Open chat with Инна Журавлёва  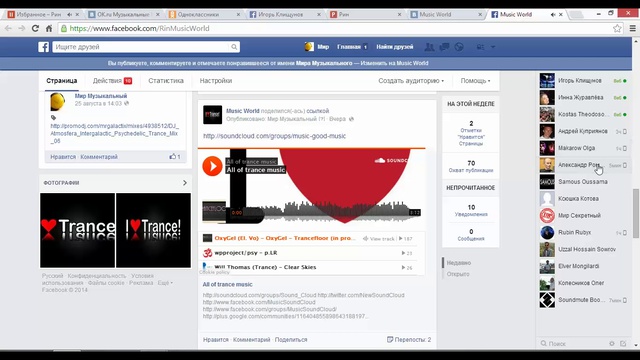point(584,98)
